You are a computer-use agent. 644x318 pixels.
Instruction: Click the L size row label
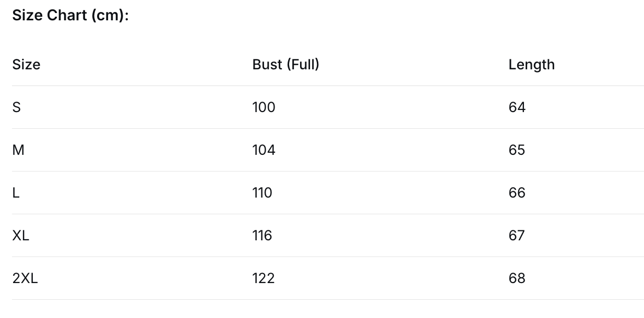(x=16, y=193)
